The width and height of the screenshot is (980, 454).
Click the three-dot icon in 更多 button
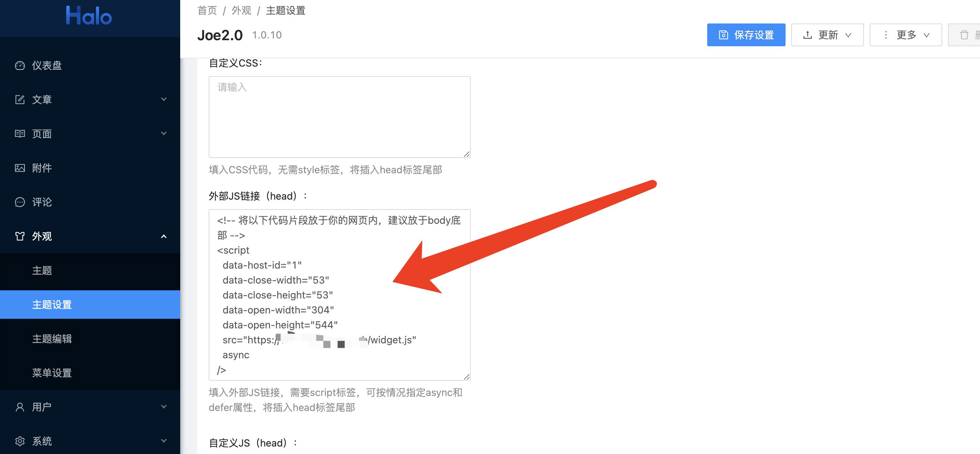point(886,35)
